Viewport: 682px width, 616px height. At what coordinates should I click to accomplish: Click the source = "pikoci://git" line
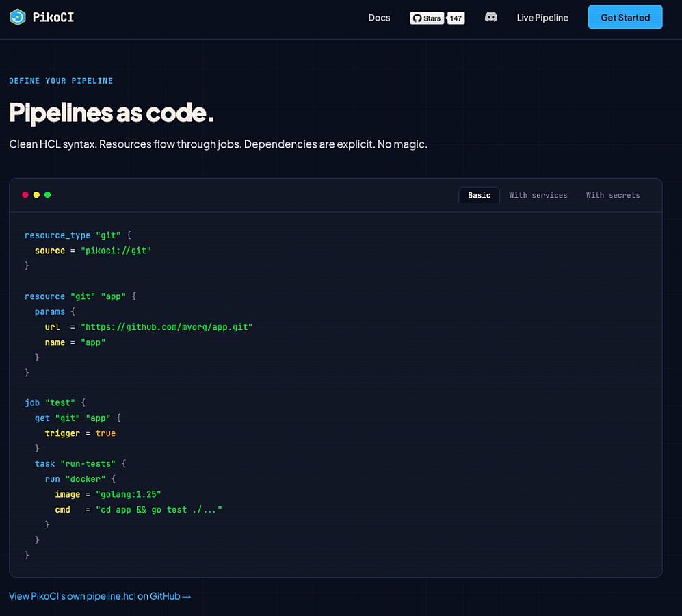click(93, 251)
